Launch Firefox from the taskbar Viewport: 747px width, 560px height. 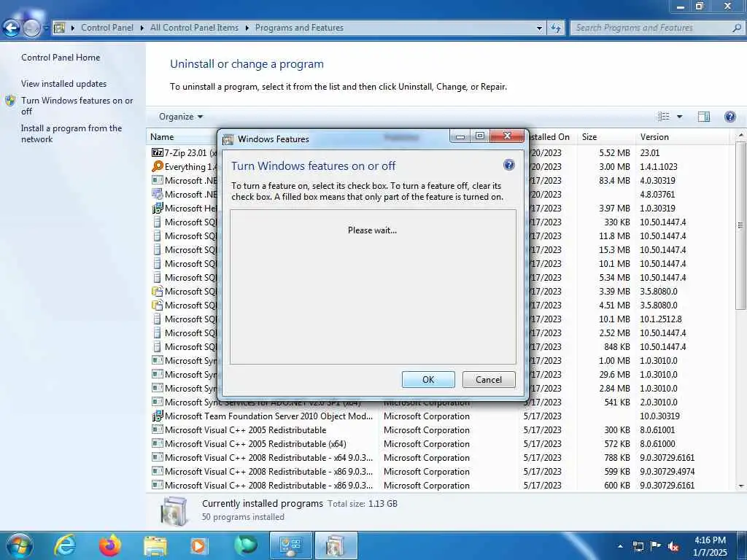pos(110,545)
